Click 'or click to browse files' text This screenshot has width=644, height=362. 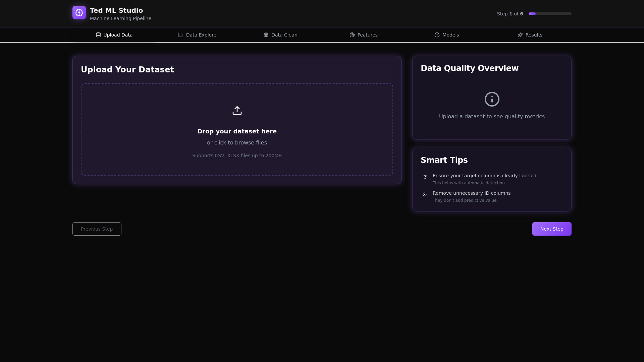(x=237, y=143)
